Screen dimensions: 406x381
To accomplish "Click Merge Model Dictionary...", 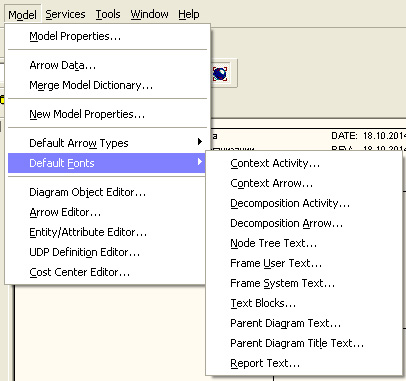I will (x=107, y=85).
